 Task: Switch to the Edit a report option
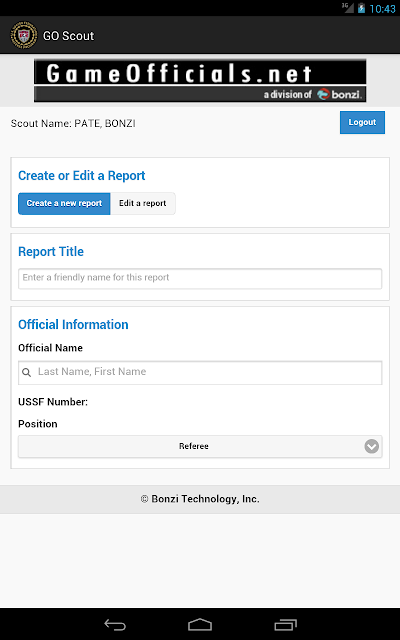coord(143,203)
